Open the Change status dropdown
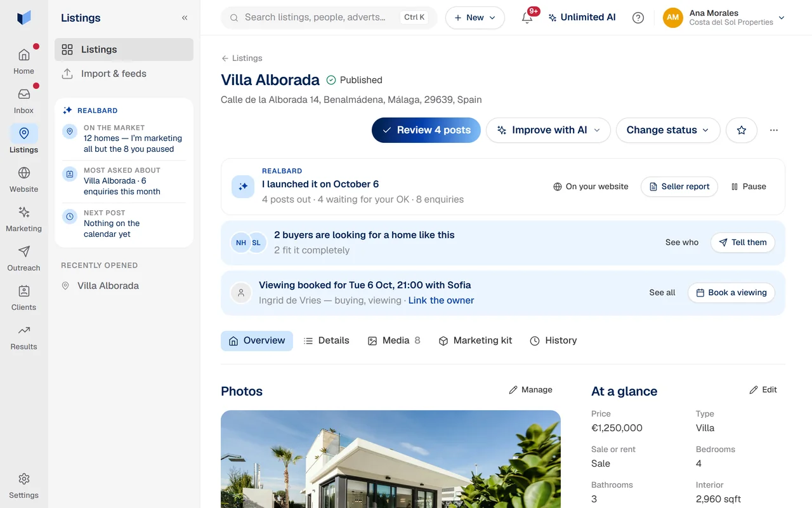812x508 pixels. [668, 130]
